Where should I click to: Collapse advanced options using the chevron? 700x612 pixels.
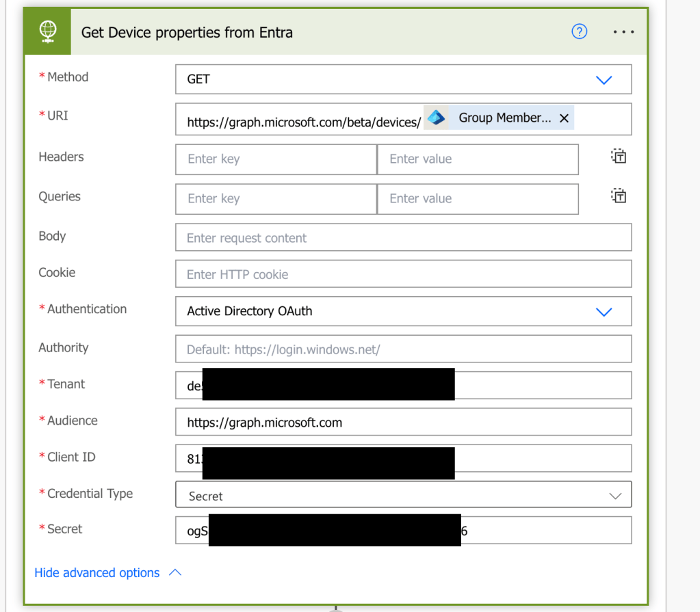175,572
